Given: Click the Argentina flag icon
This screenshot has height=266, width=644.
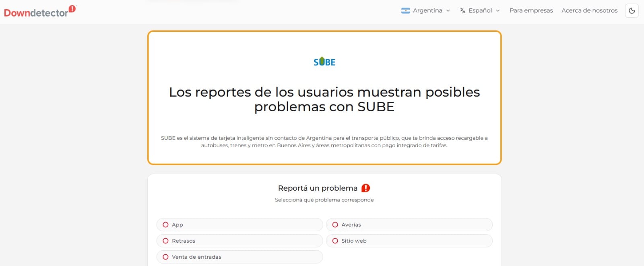Looking at the screenshot, I should (x=406, y=10).
